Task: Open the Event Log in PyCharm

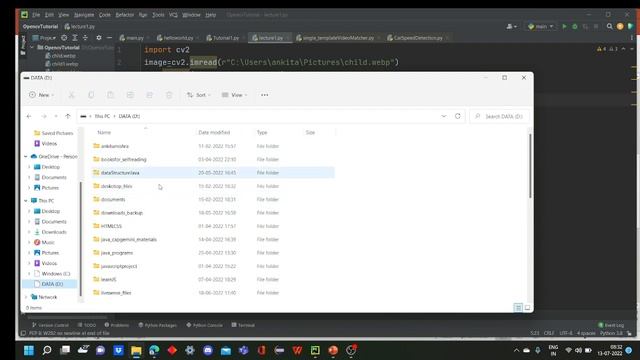Action: coord(611,325)
